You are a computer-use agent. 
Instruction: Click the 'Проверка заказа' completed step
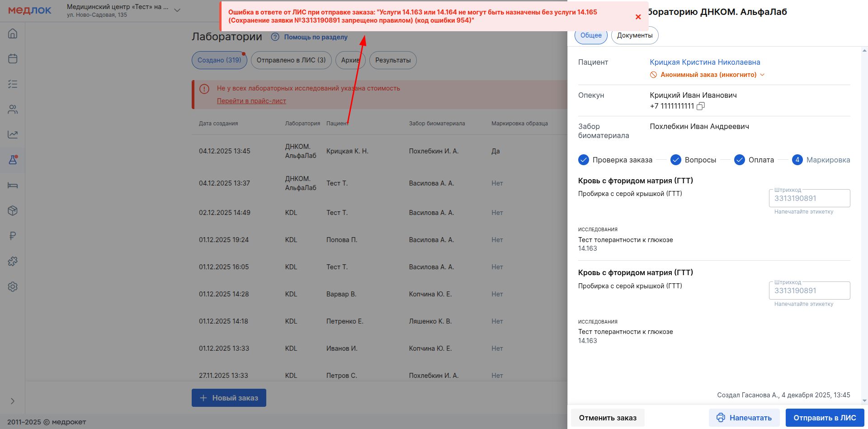point(615,160)
